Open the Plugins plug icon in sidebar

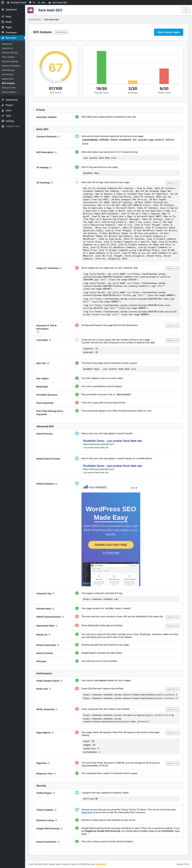[x=3, y=105]
